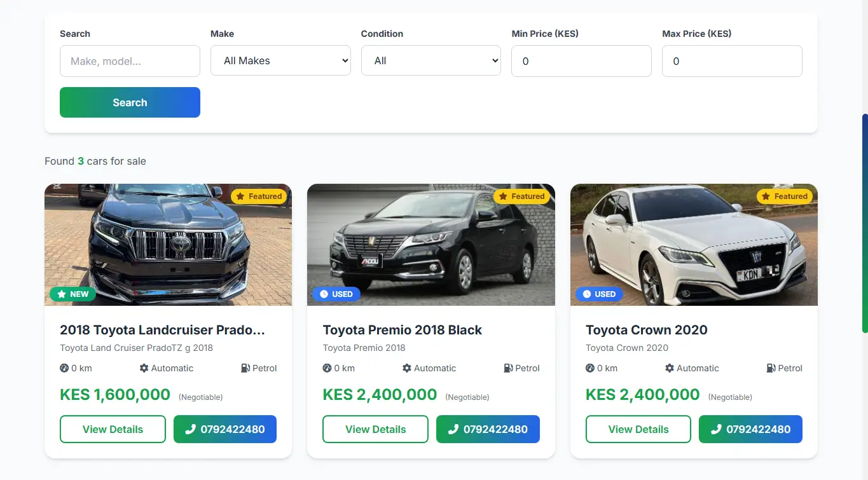Screen dimensions: 868x480
Task: View Details for the Toyota Crown 2020
Action: tap(638, 429)
